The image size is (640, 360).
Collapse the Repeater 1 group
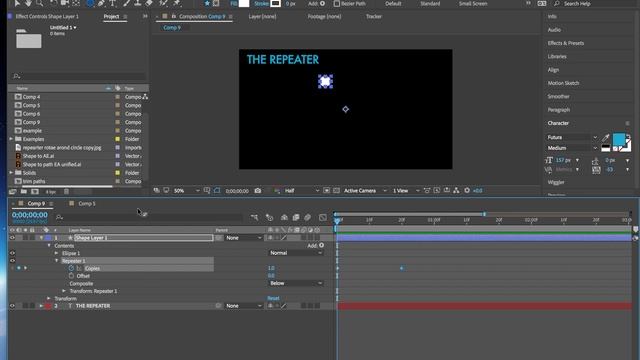click(x=57, y=260)
